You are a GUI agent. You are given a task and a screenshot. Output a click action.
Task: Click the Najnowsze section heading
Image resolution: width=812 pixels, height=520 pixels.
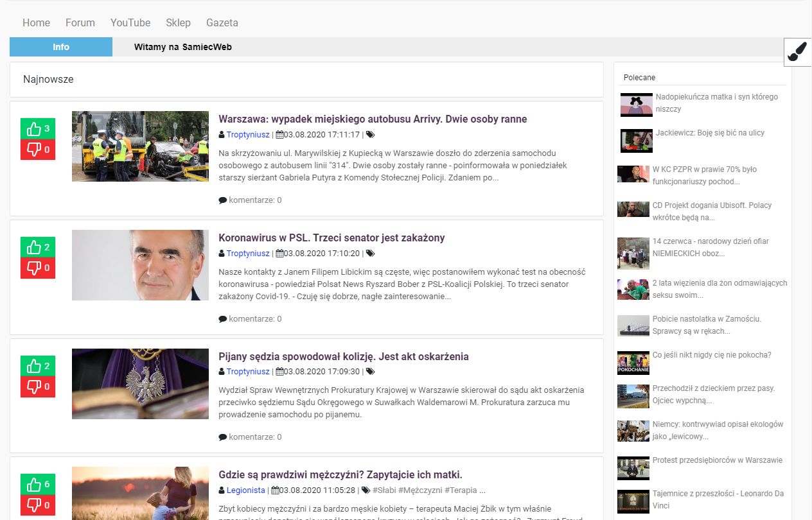(x=48, y=80)
